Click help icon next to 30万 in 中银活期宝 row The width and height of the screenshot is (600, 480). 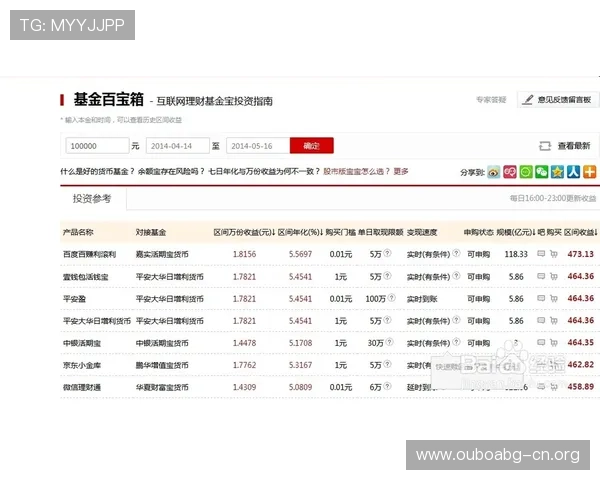pos(389,342)
